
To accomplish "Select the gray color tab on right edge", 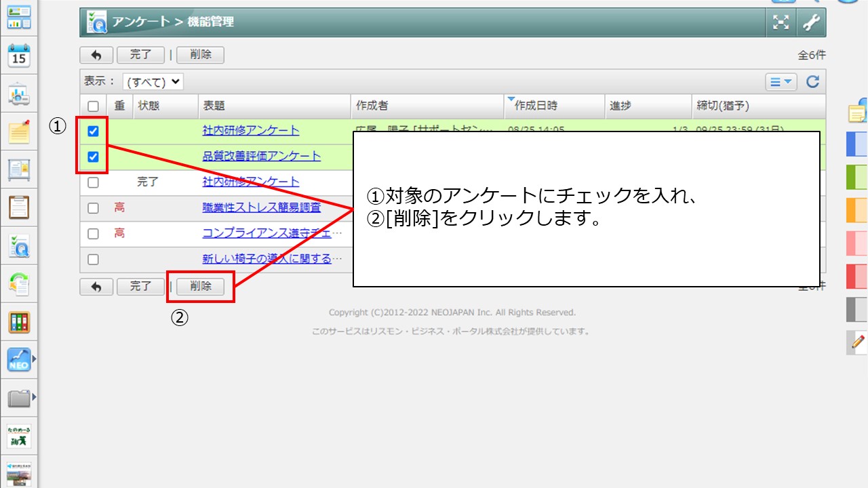I will coord(857,309).
